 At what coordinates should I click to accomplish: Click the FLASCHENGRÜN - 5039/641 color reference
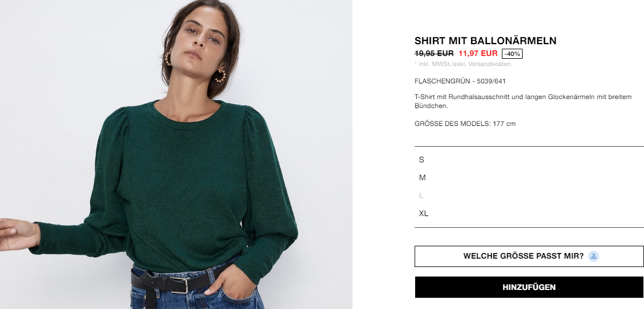(460, 81)
